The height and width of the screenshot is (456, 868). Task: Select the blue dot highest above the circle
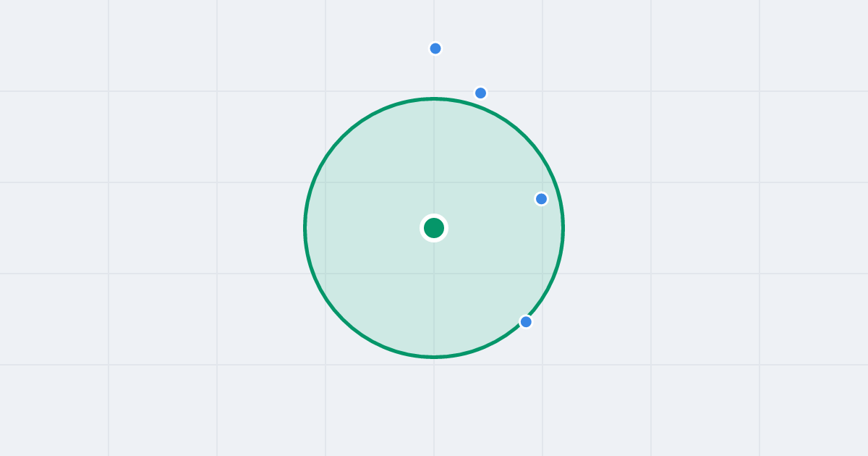(x=435, y=48)
